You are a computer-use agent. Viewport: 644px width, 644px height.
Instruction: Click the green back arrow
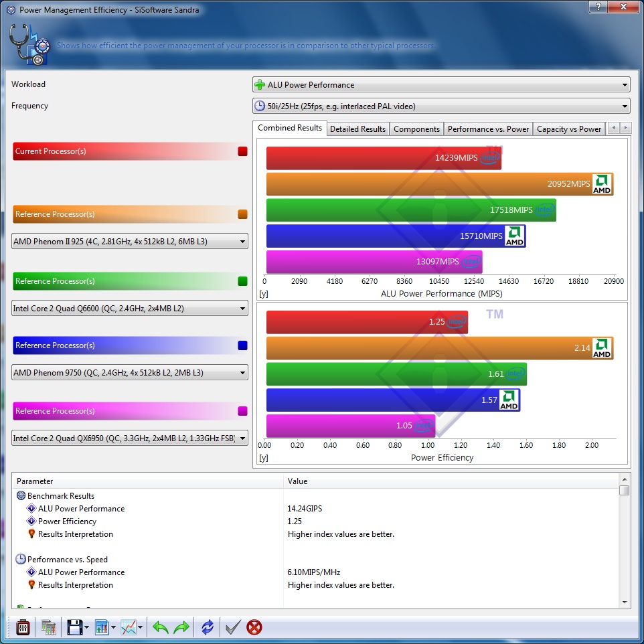point(160,627)
